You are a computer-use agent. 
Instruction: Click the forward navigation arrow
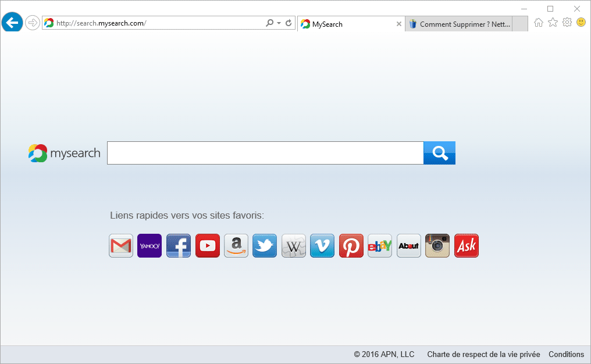pos(33,23)
